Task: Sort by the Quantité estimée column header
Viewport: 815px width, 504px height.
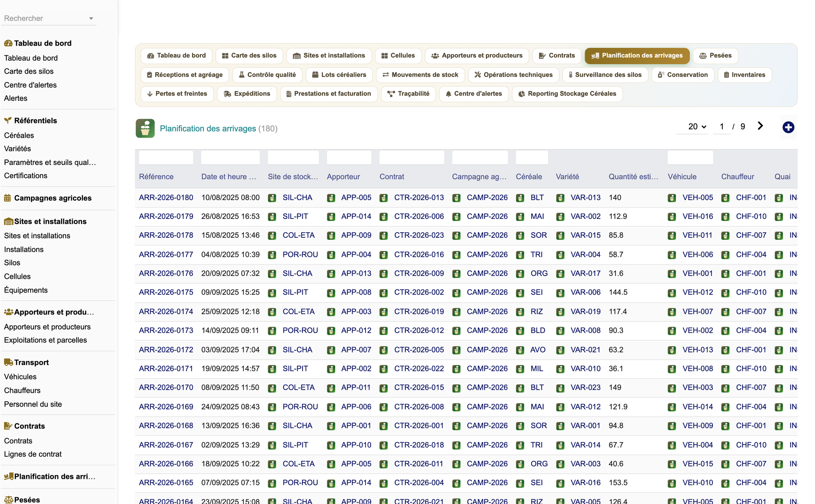Action: [x=633, y=177]
